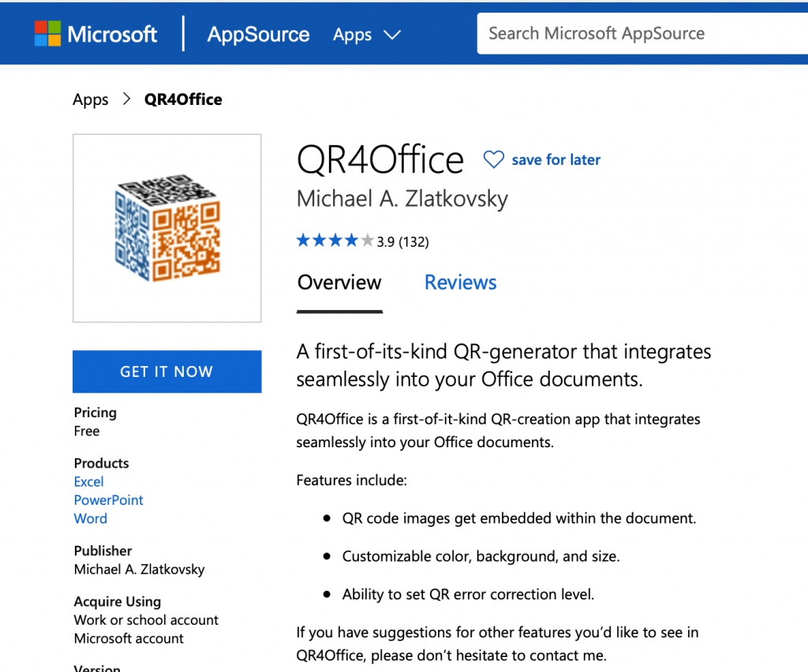808x672 pixels.
Task: Click the save for later text link
Action: [555, 160]
